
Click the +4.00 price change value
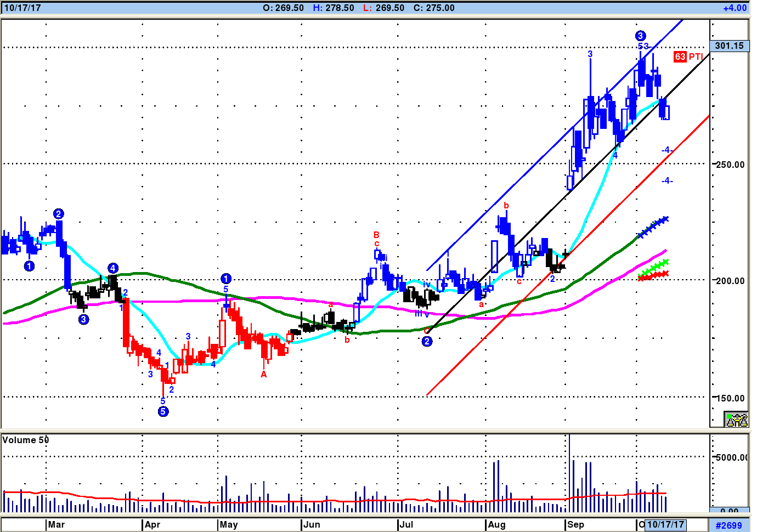pos(735,8)
